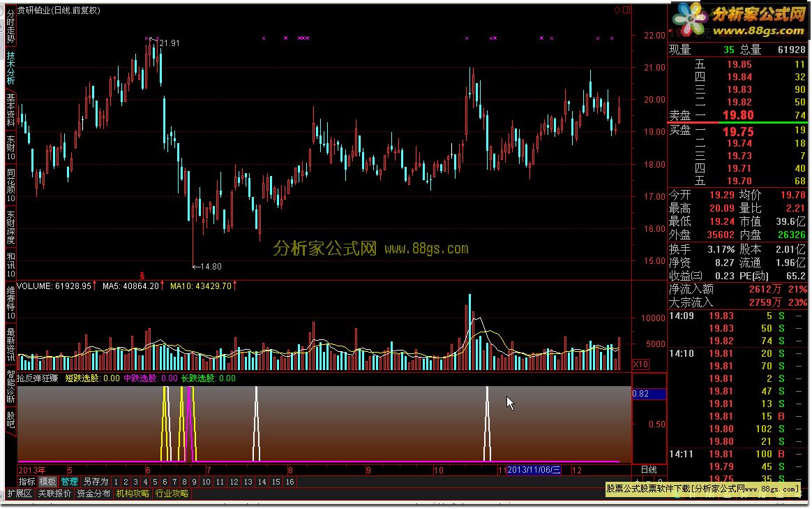
Task: Select template slot 6
Action: pos(165,482)
